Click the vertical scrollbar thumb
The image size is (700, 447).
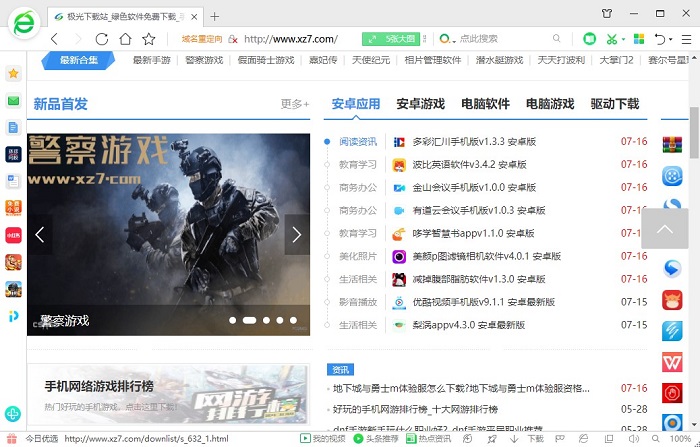(x=694, y=133)
